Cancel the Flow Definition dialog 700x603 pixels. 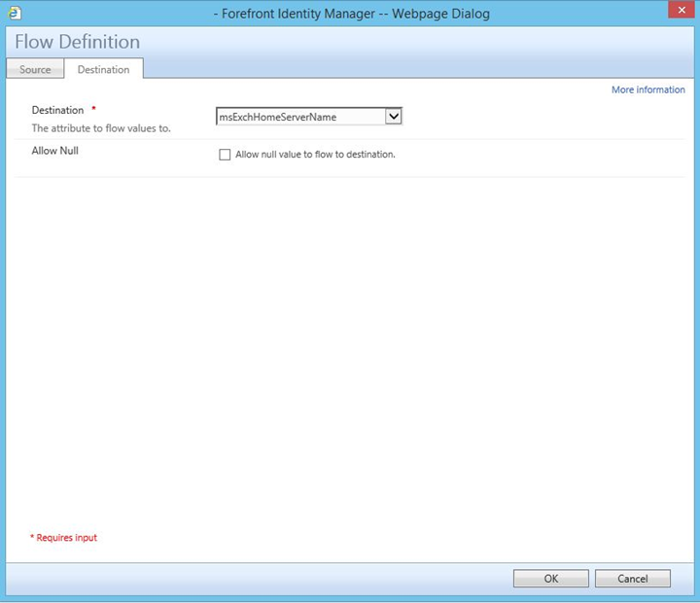(633, 579)
